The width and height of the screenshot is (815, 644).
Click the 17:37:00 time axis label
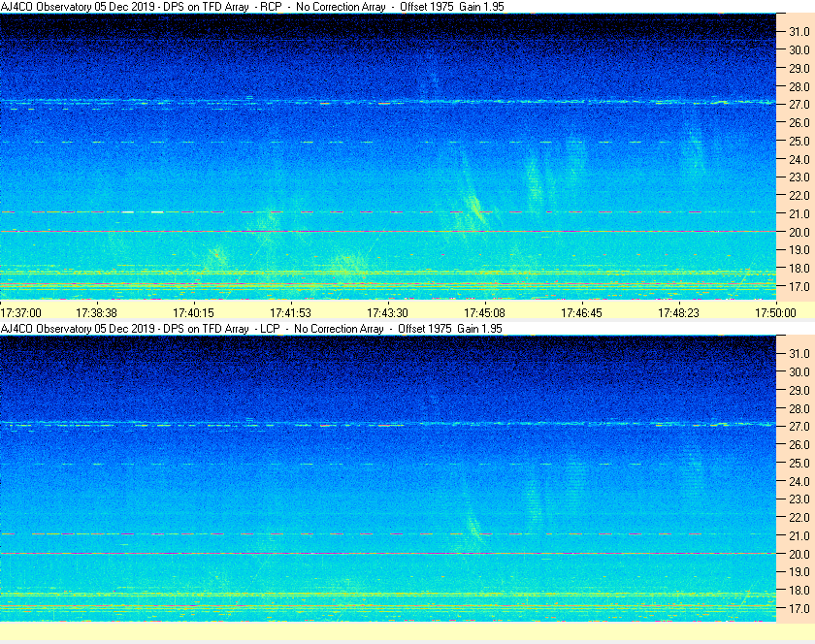20,313
